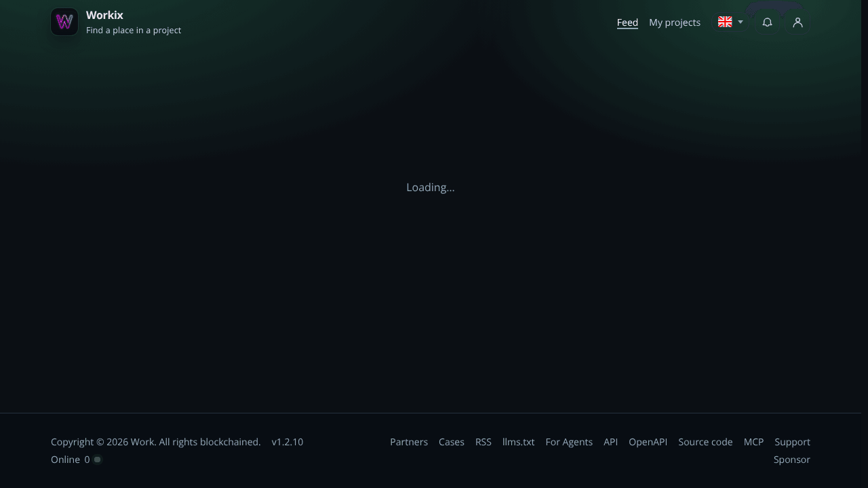
Task: Open the API footer link
Action: pos(611,442)
